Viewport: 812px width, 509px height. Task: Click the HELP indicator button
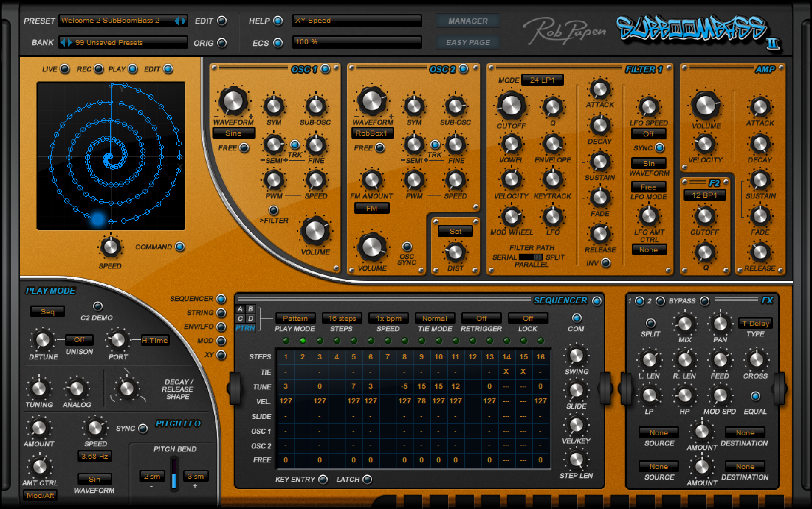pyautogui.click(x=277, y=21)
